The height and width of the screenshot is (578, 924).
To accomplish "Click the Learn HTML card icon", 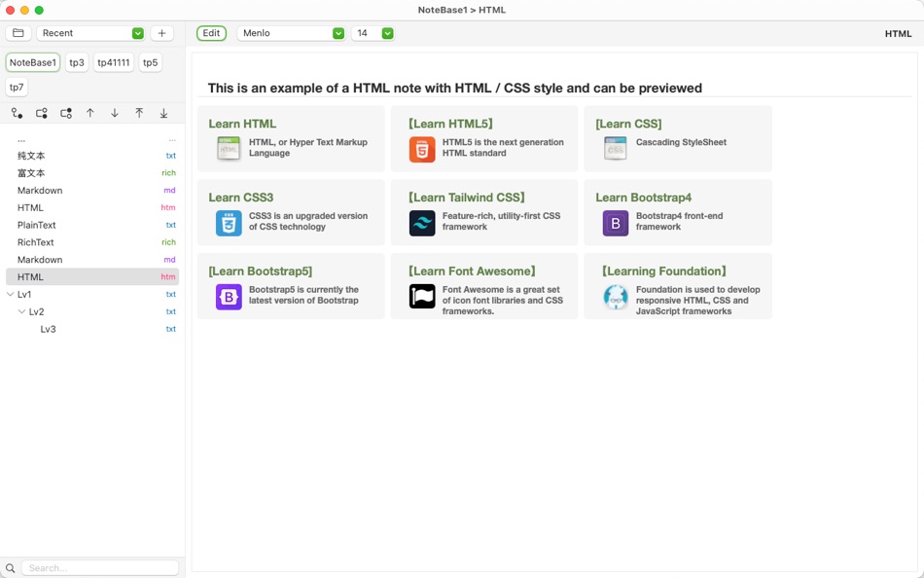I will [x=229, y=149].
